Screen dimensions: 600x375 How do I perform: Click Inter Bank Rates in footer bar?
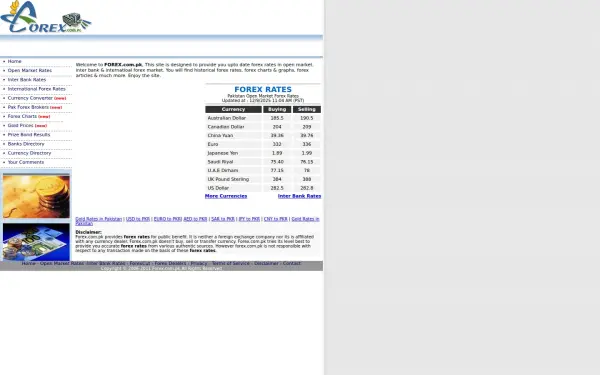(106, 263)
